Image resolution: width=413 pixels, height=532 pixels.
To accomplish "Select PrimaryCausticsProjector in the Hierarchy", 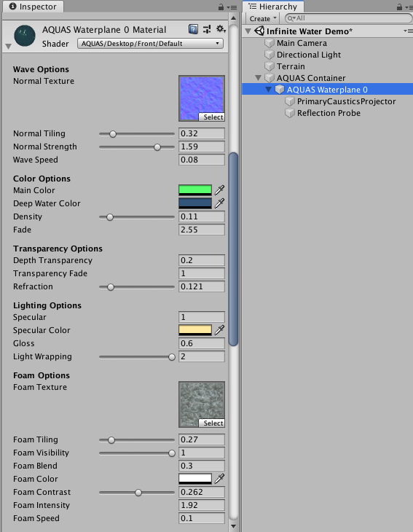I will [346, 101].
